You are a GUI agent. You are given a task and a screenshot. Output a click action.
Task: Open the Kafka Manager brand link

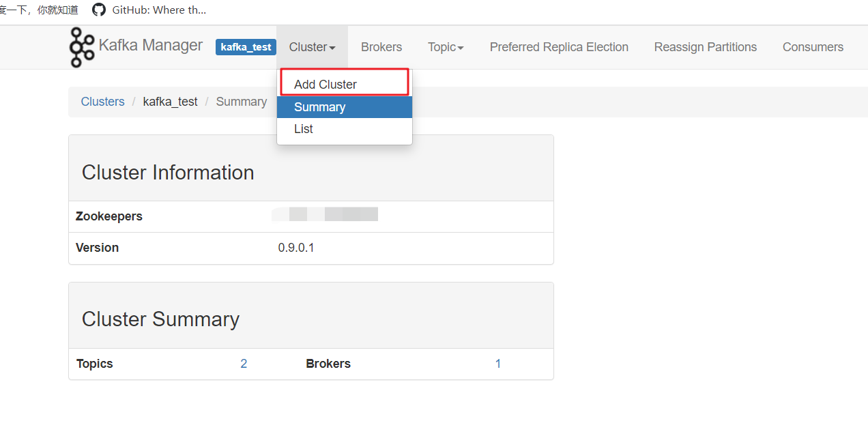pyautogui.click(x=150, y=46)
